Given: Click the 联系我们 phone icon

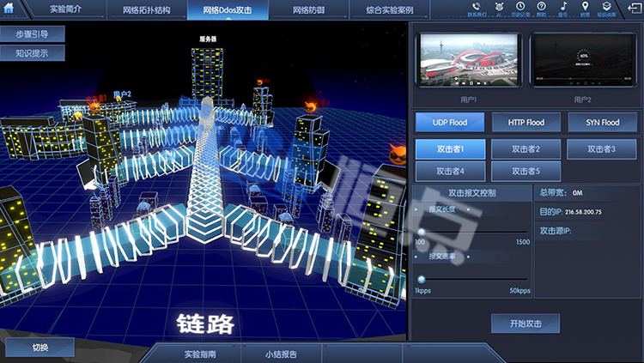Looking at the screenshot, I should tap(477, 7).
